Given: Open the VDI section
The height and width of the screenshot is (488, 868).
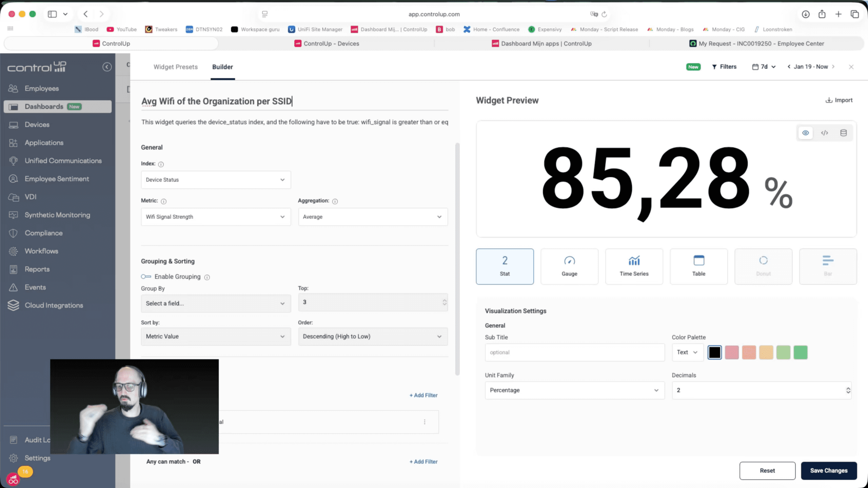Looking at the screenshot, I should [30, 197].
